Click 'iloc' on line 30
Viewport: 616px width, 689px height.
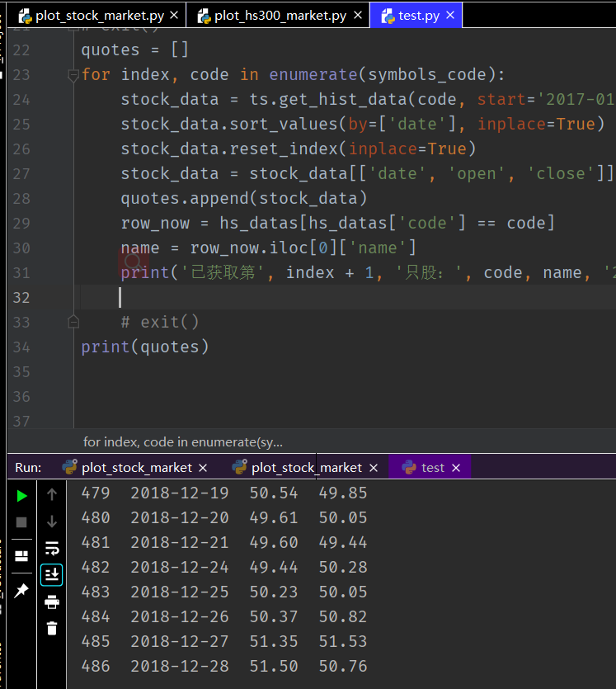pos(289,248)
